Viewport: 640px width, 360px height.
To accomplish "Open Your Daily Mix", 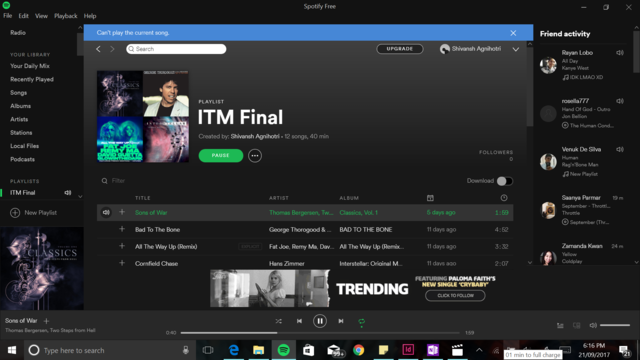I will 30,66.
